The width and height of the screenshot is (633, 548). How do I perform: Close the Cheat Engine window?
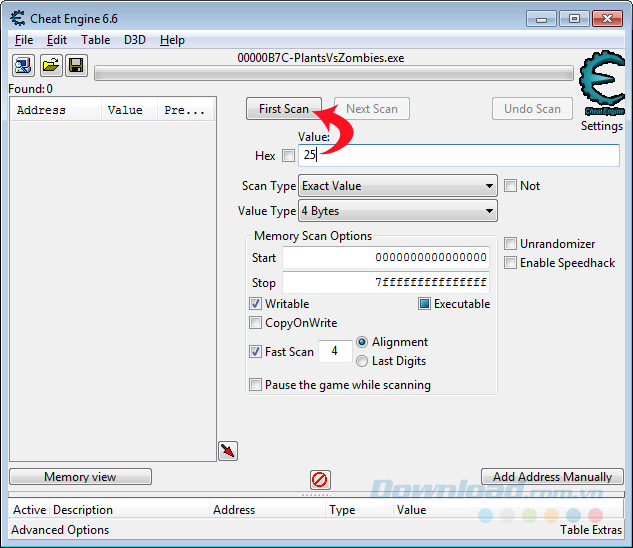click(x=607, y=19)
